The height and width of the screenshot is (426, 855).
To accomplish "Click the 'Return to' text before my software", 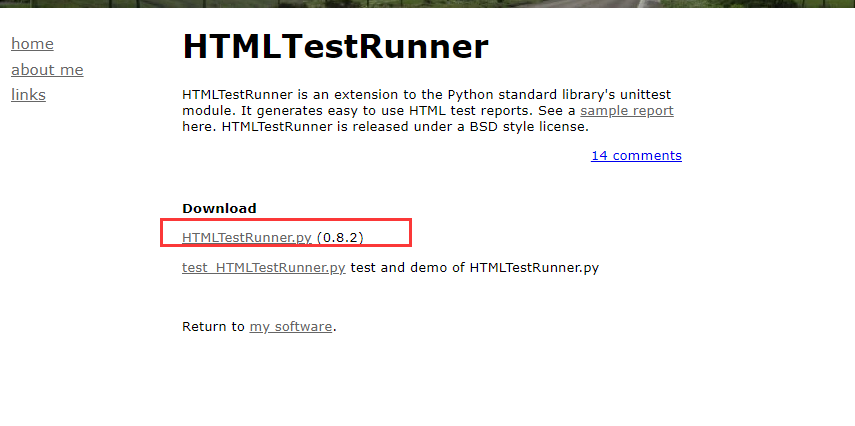I will (213, 327).
